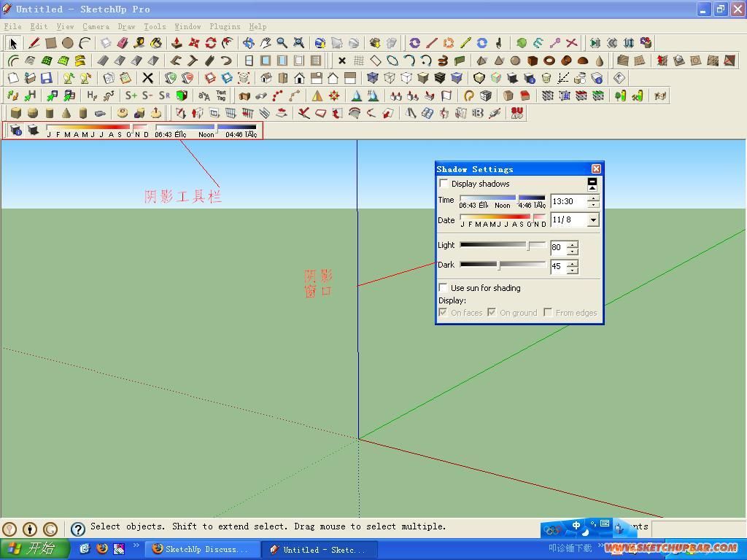This screenshot has height=560, width=747.
Task: Open shadow settings from shadow toolbar icon
Action: click(16, 130)
